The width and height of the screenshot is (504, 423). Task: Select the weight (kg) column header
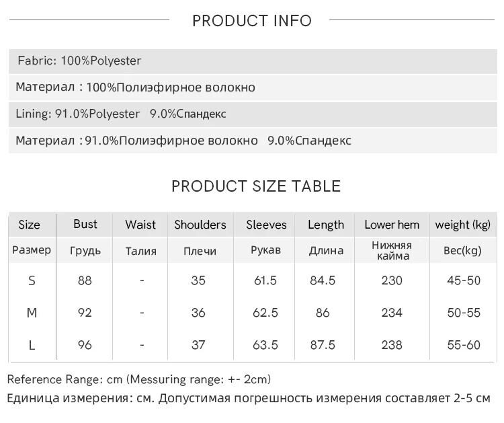point(463,225)
